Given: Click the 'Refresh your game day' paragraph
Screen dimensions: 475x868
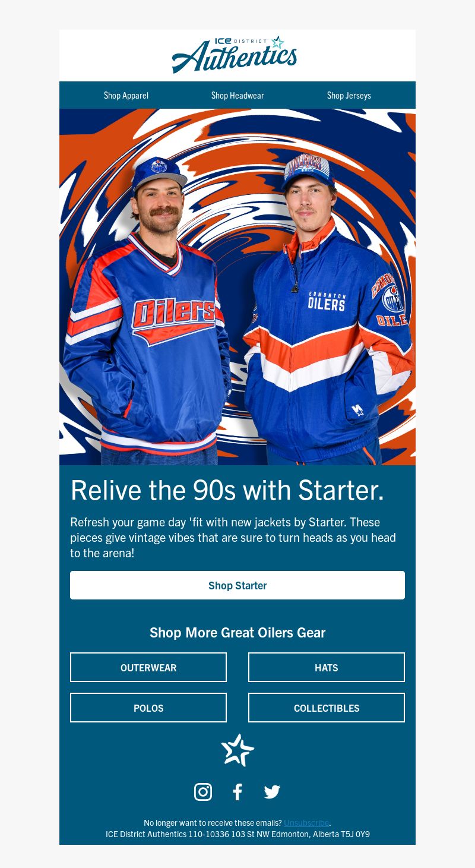Looking at the screenshot, I should [234, 538].
